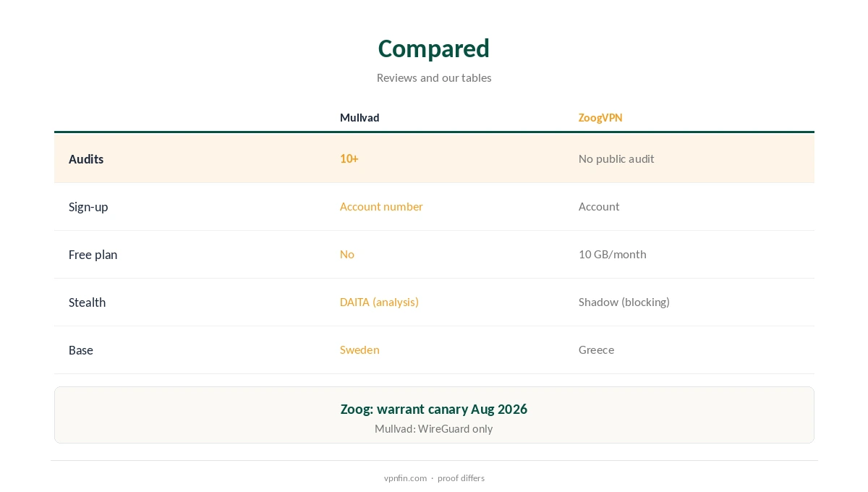Click the "10 GB/month" cell
Screen dimensions: 868x492
click(613, 254)
